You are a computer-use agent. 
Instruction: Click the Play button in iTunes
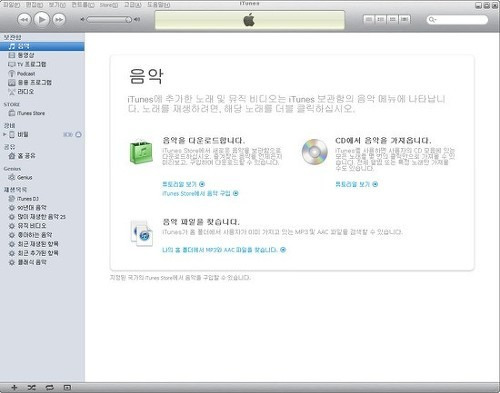pos(42,19)
